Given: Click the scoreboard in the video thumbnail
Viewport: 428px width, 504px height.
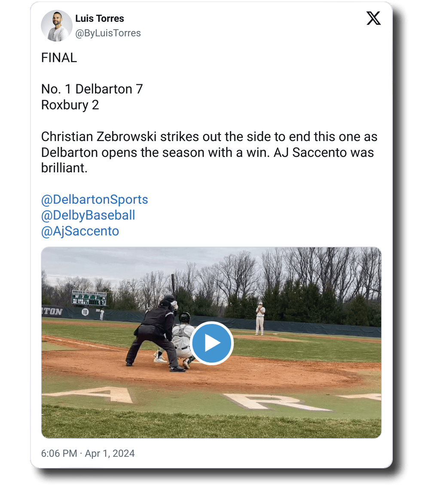Looking at the screenshot, I should [89, 298].
